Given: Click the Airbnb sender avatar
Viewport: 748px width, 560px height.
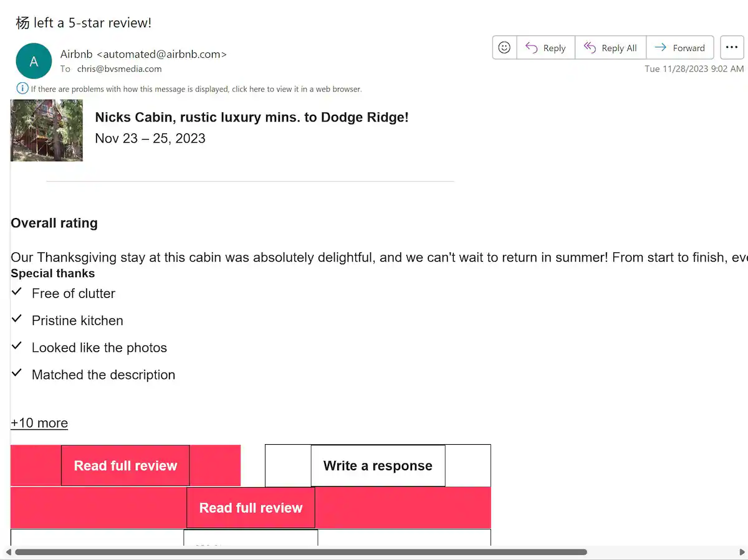Looking at the screenshot, I should (34, 61).
